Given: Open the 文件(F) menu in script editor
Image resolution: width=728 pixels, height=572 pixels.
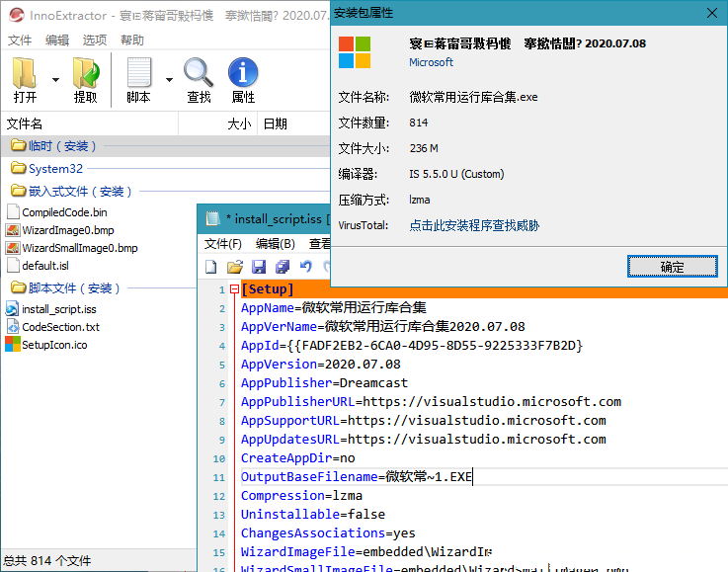Looking at the screenshot, I should pos(223,244).
